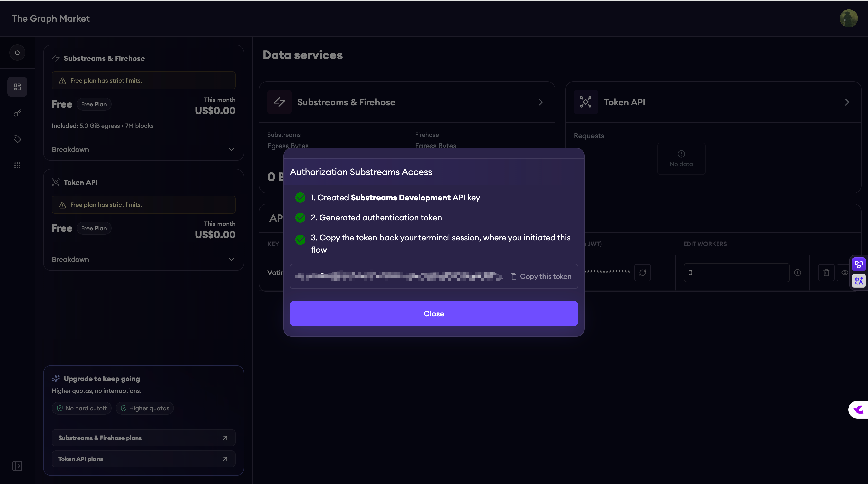The image size is (868, 484).
Task: Click the regenerate API key refresh icon
Action: [642, 273]
